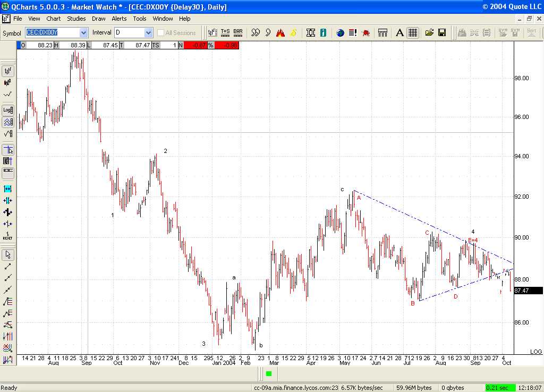Viewport: 544px width, 392px height.
Task: Click the new chart toolbar icon
Action: click(212, 33)
